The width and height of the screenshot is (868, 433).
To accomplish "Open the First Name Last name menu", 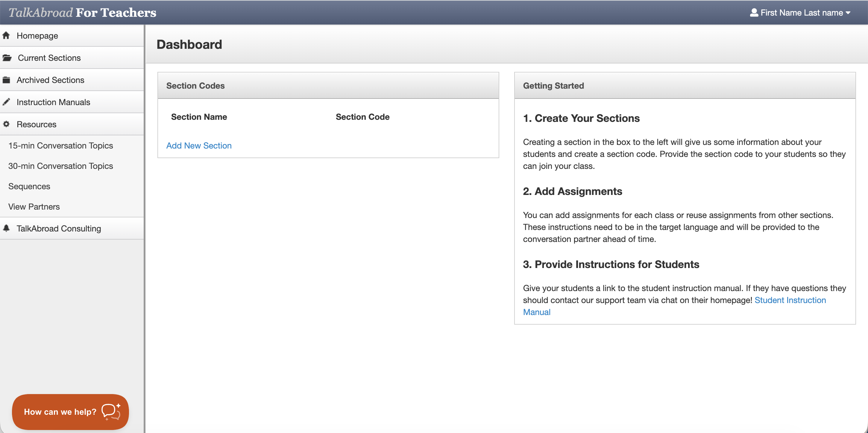I will 800,13.
